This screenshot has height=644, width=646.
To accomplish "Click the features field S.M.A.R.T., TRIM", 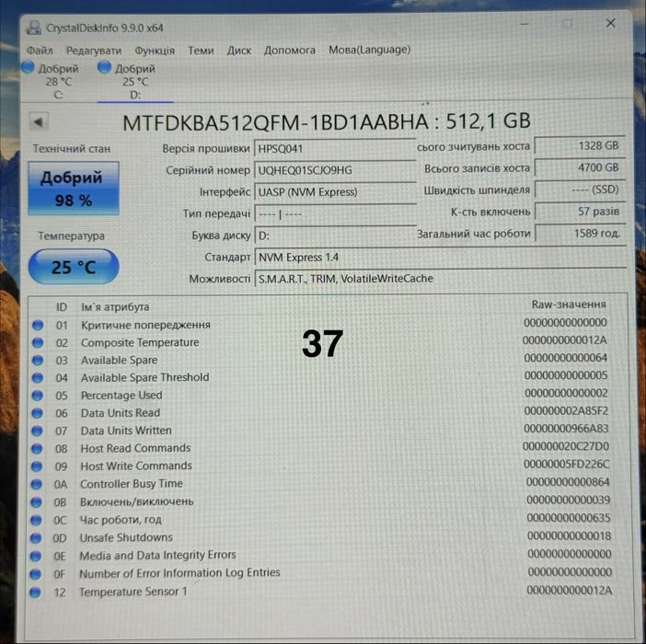I will point(441,279).
